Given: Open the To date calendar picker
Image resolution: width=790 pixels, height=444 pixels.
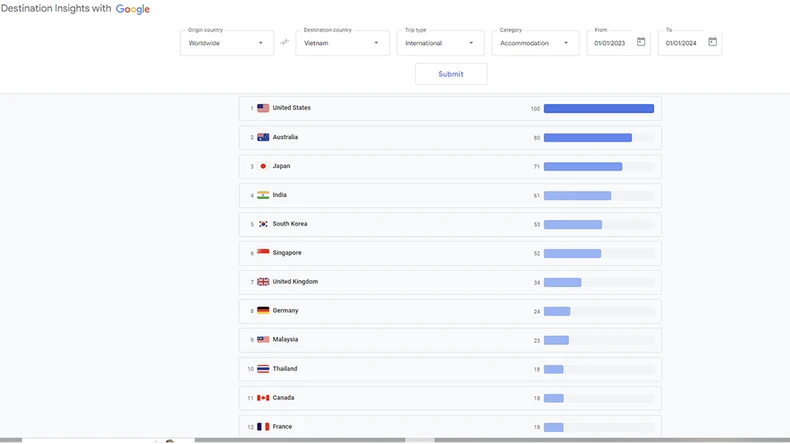Looking at the screenshot, I should pos(712,42).
